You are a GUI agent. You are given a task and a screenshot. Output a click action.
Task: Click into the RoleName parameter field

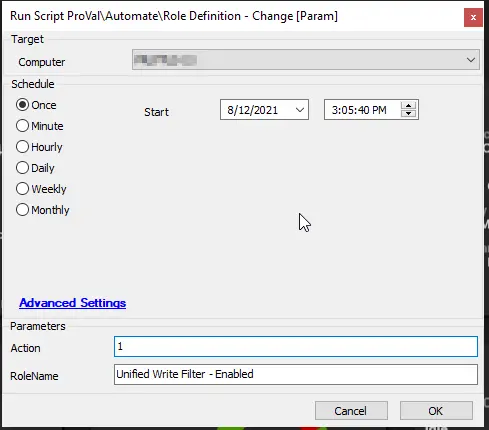pyautogui.click(x=296, y=374)
